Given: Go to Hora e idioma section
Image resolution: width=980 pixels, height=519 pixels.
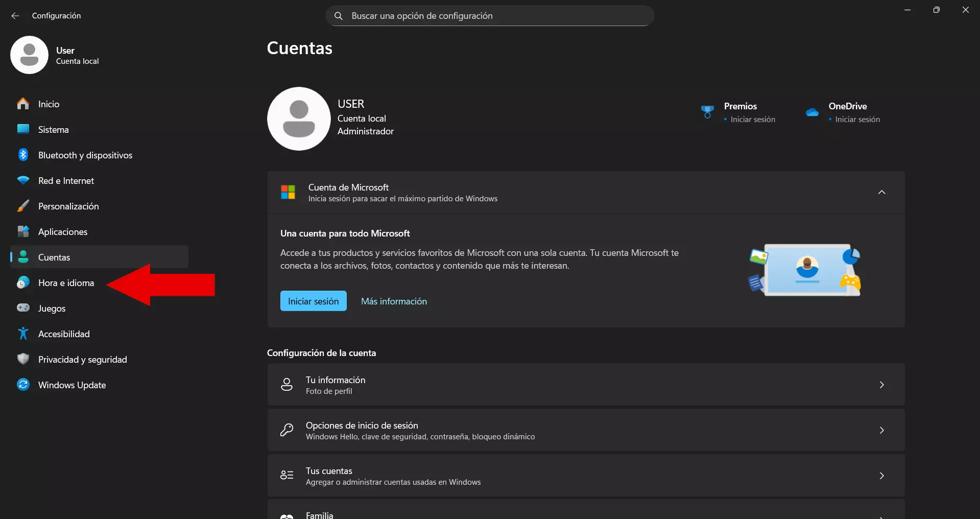Looking at the screenshot, I should [x=66, y=282].
